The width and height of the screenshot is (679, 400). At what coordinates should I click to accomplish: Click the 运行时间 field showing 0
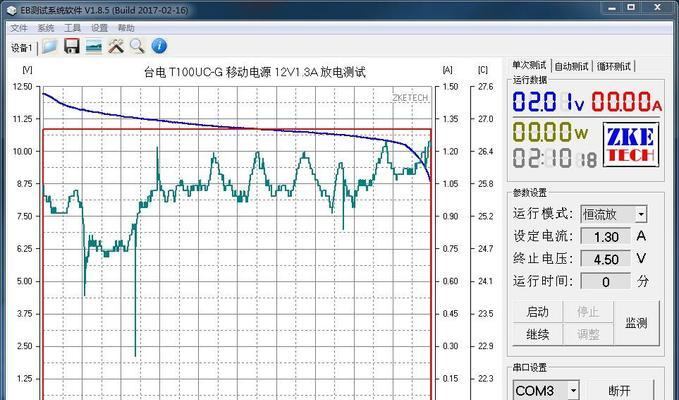[x=605, y=282]
